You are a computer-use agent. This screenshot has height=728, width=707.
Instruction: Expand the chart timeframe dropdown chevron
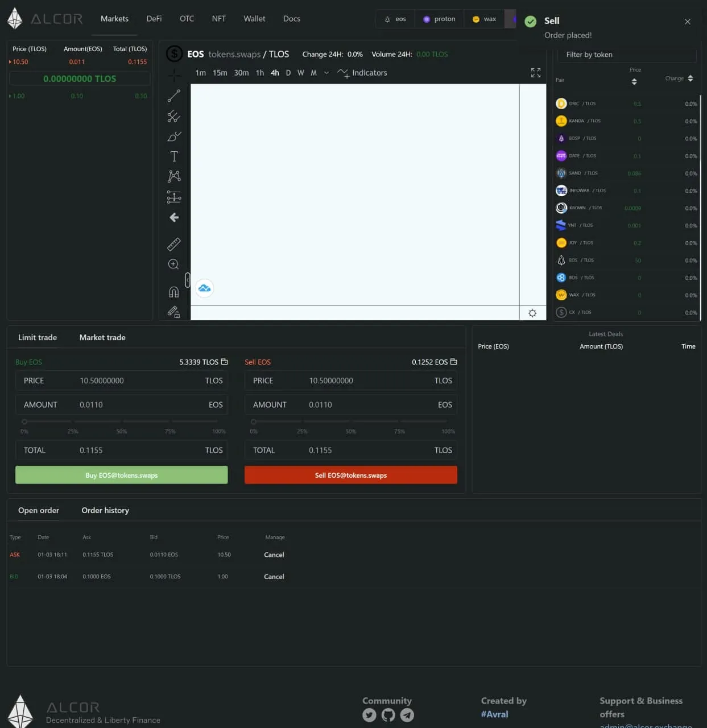click(x=326, y=73)
